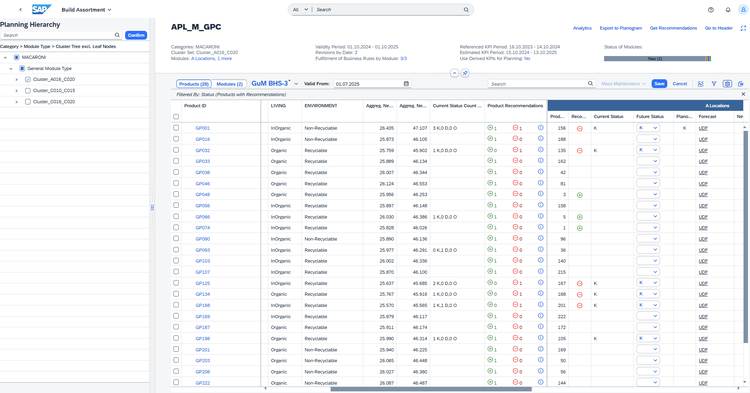
Task: Open the help icon in the header
Action: (711, 10)
